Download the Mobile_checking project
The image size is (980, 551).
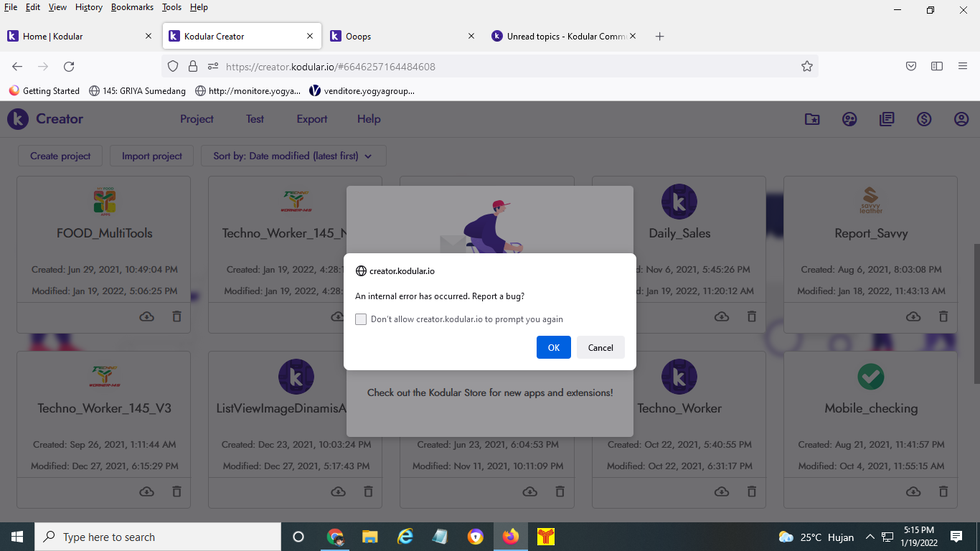[913, 491]
